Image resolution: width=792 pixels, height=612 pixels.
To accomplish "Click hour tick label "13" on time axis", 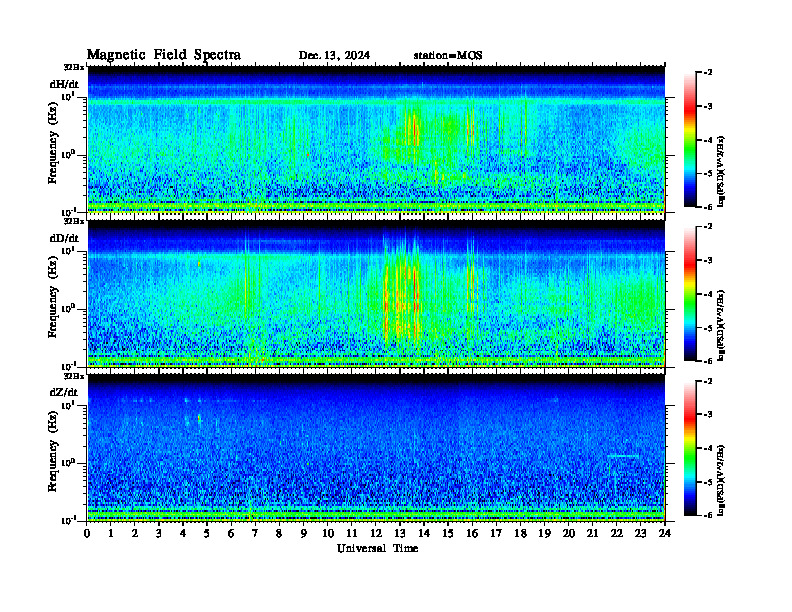I will click(x=400, y=533).
